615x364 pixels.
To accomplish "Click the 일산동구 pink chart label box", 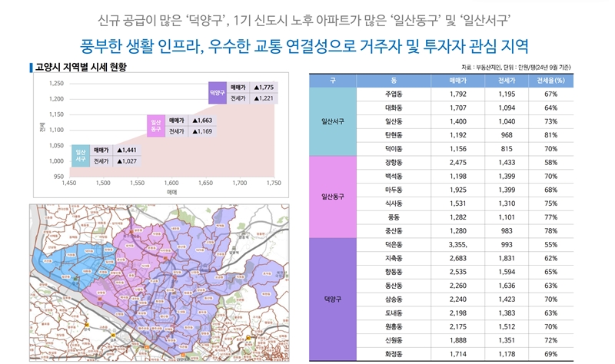I will pyautogui.click(x=156, y=126).
